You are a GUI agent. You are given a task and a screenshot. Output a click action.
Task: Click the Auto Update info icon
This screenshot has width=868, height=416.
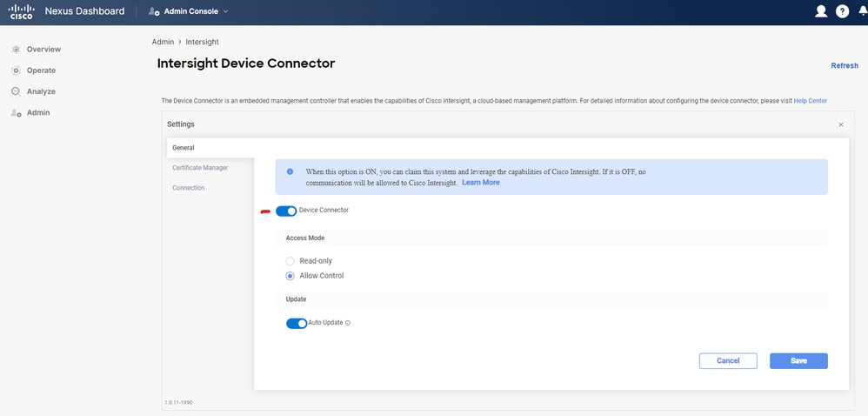pos(348,323)
